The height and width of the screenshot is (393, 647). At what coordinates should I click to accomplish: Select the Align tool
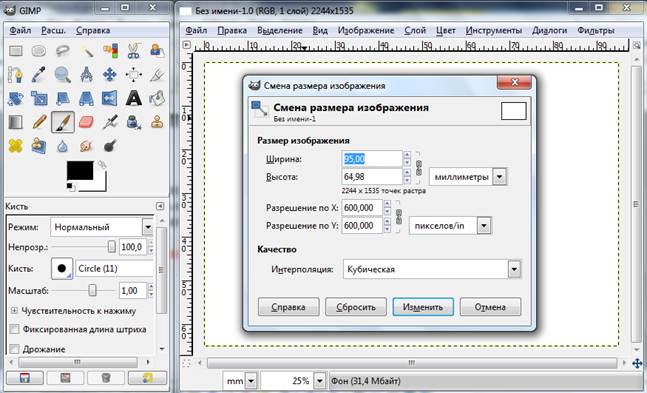(x=134, y=75)
